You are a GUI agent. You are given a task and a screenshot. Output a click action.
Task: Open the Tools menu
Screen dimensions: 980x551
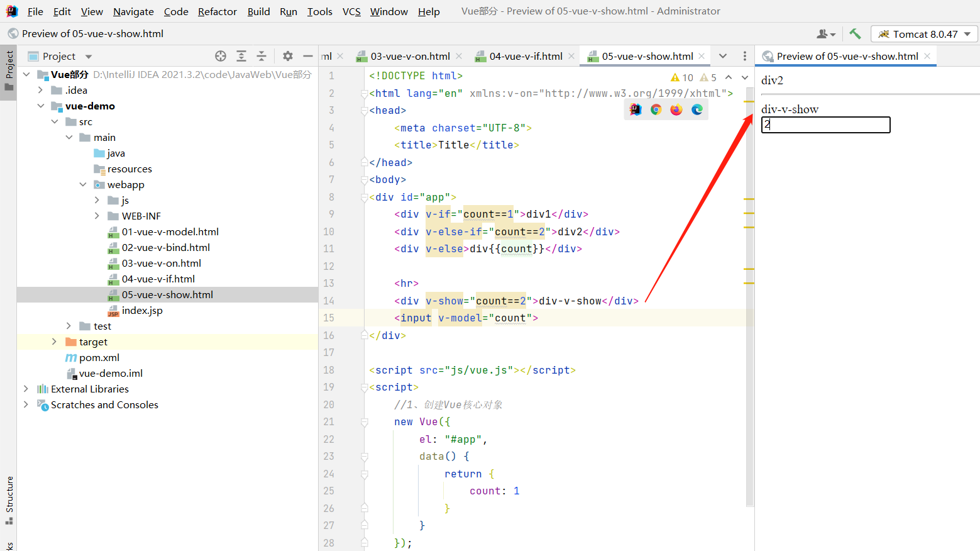tap(319, 11)
